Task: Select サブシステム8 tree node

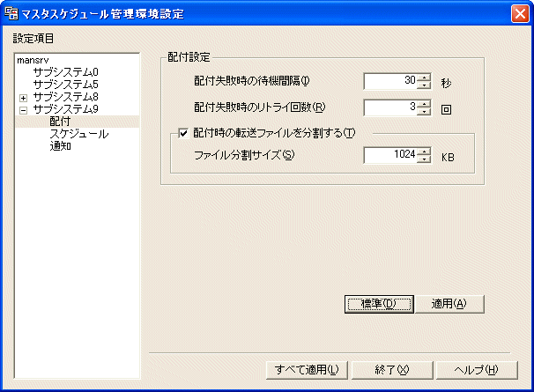Action: [x=65, y=97]
